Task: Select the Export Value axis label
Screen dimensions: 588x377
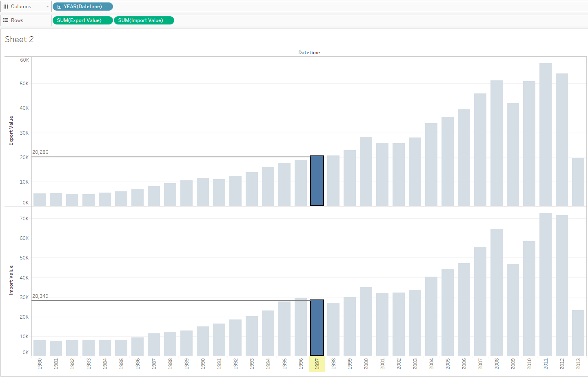Action: click(x=11, y=131)
